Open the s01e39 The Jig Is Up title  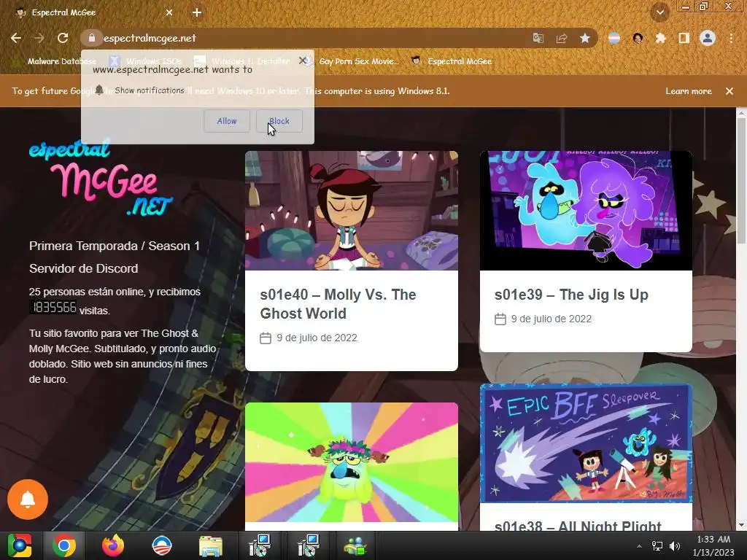click(571, 295)
